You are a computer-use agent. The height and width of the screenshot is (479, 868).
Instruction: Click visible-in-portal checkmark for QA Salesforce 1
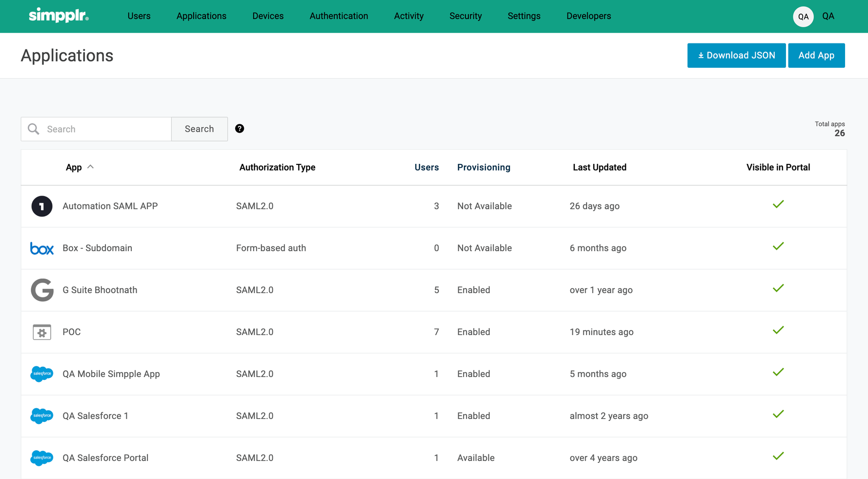[x=778, y=414]
